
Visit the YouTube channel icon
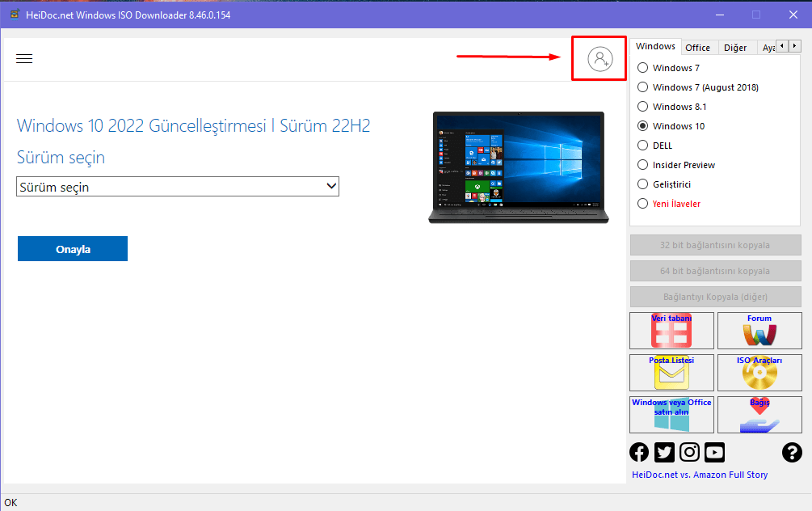(x=715, y=453)
